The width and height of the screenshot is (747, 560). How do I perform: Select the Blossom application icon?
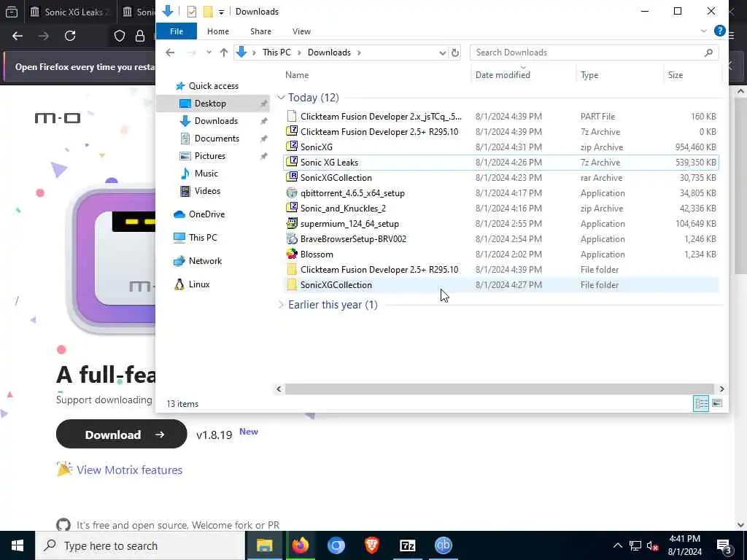point(292,254)
